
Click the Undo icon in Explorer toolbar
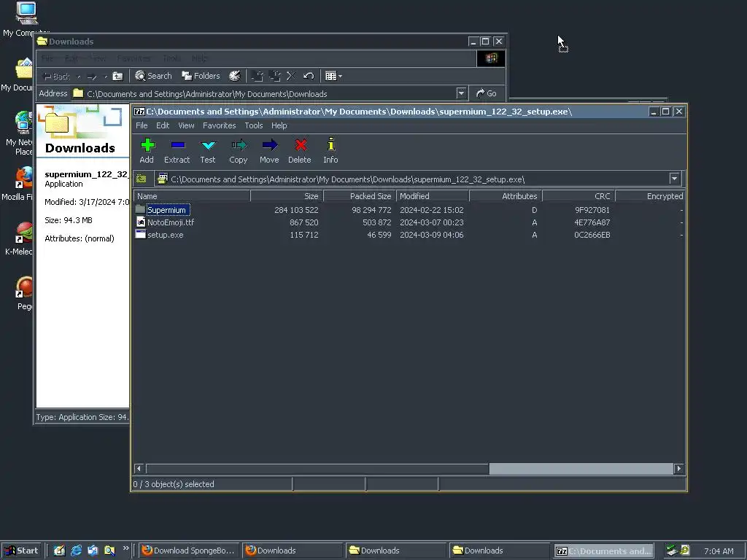click(x=309, y=76)
